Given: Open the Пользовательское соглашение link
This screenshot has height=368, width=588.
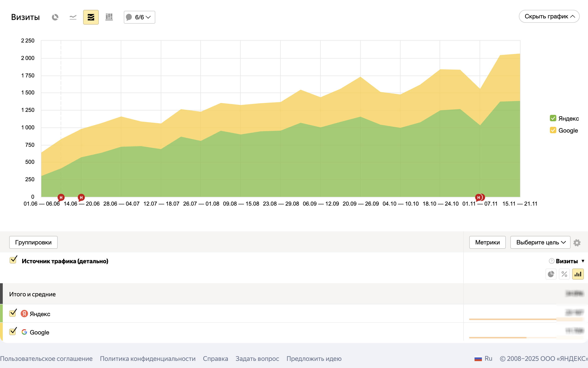Looking at the screenshot, I should (x=46, y=359).
